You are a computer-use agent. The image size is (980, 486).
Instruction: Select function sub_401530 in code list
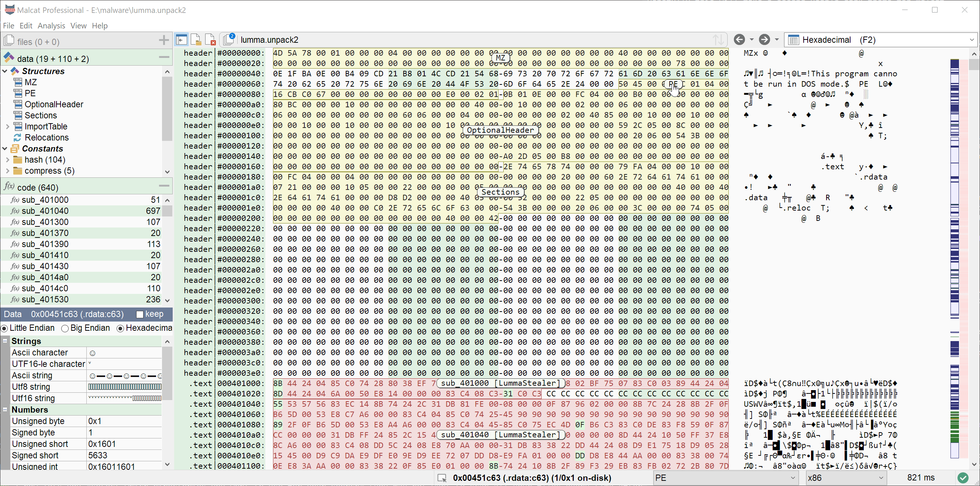(x=81, y=300)
